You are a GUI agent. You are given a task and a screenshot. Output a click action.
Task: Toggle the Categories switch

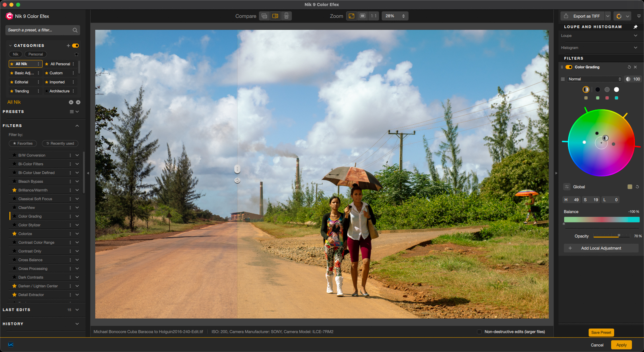click(x=76, y=45)
